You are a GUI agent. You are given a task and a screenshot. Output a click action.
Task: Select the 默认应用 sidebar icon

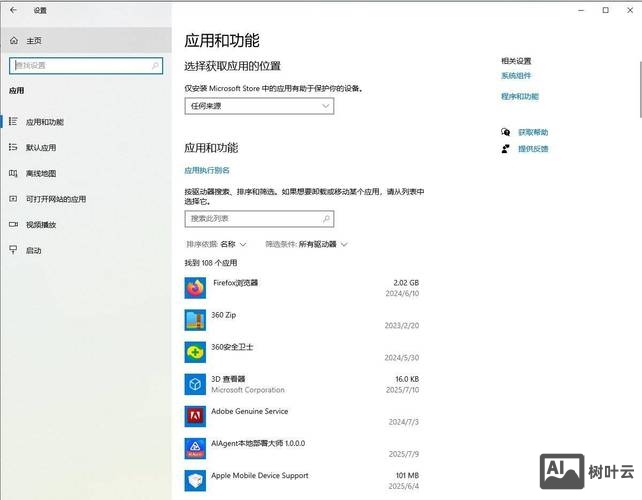click(x=13, y=147)
